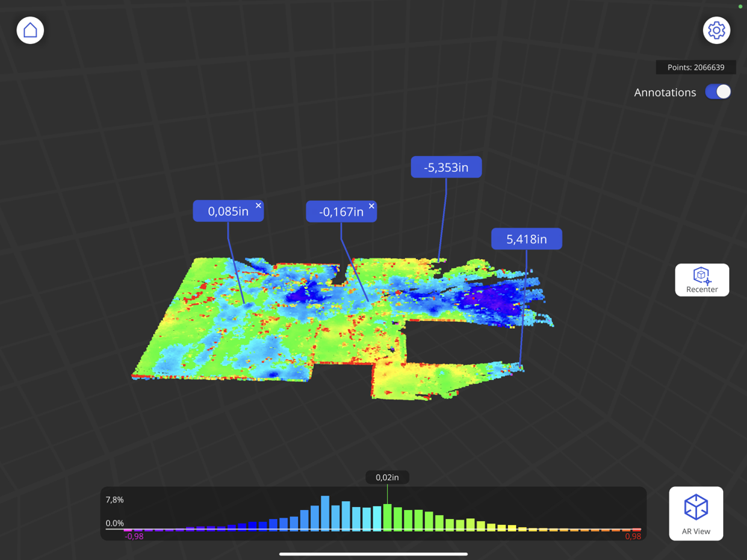This screenshot has height=560, width=747.
Task: Click the -0,98 minimum scale value
Action: tap(134, 536)
